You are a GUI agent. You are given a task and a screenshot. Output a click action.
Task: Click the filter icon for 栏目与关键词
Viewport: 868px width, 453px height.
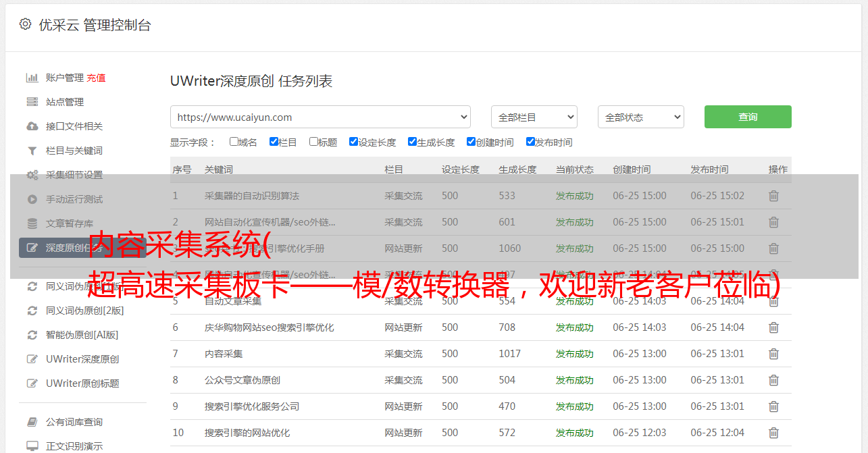32,151
